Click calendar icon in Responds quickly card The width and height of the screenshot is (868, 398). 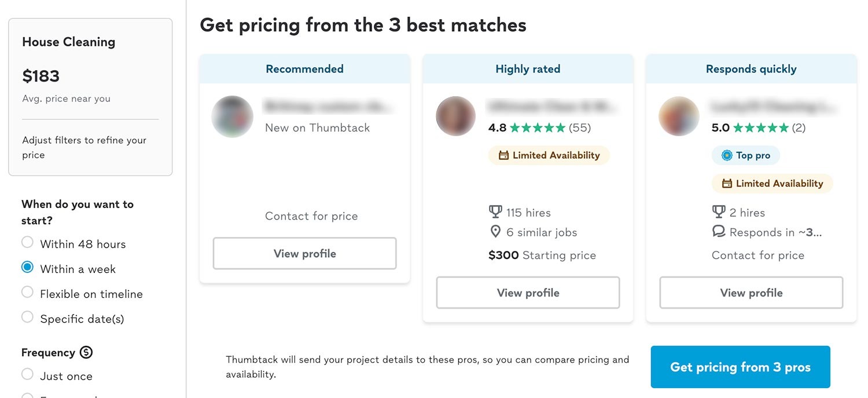point(727,184)
